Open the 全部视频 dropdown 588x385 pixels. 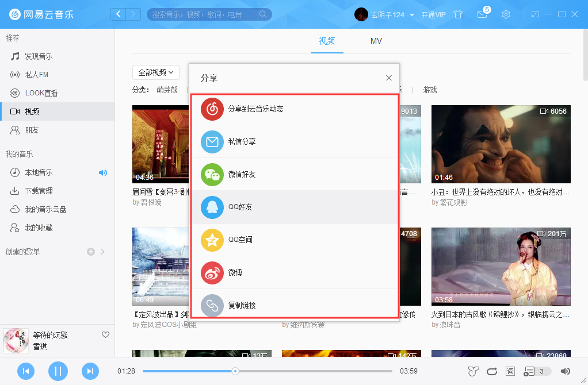coord(155,72)
